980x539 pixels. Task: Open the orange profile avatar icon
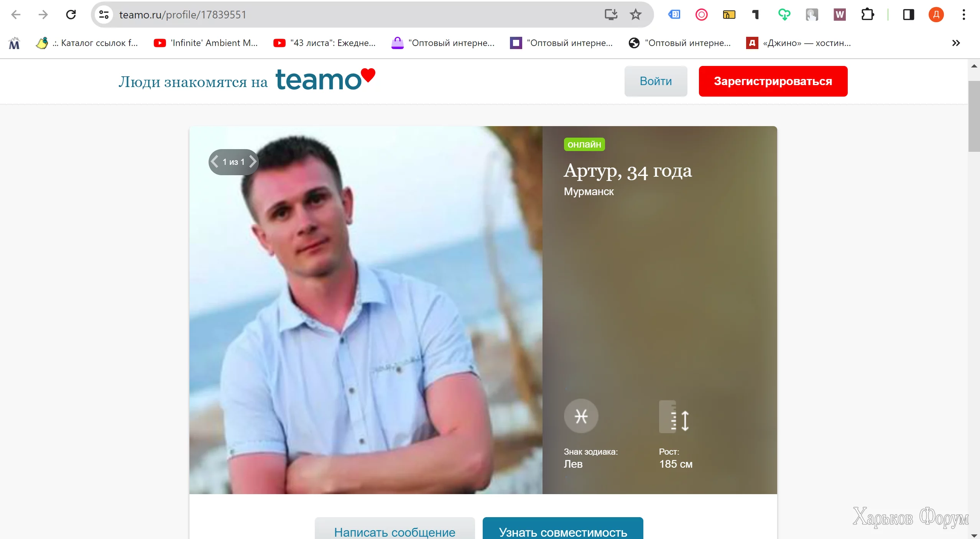tap(936, 15)
